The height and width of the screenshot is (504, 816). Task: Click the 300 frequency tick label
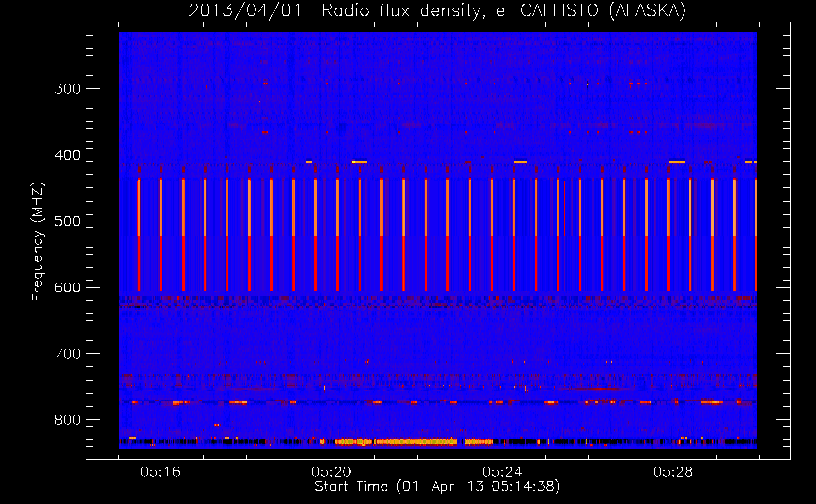pos(68,89)
